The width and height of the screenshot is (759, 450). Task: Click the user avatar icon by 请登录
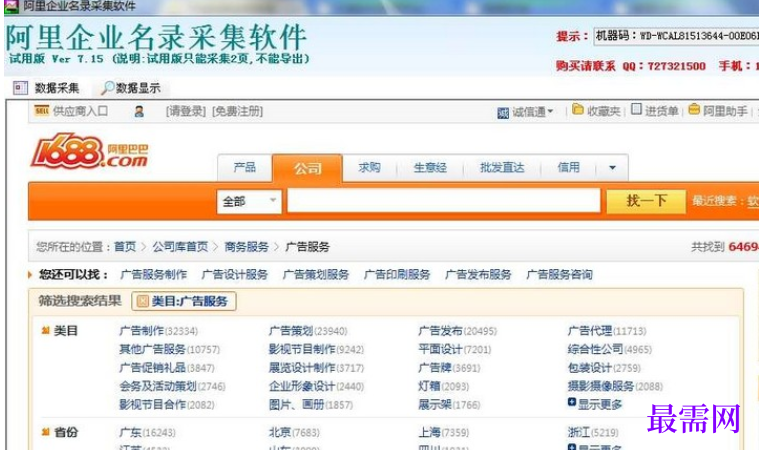tap(139, 112)
